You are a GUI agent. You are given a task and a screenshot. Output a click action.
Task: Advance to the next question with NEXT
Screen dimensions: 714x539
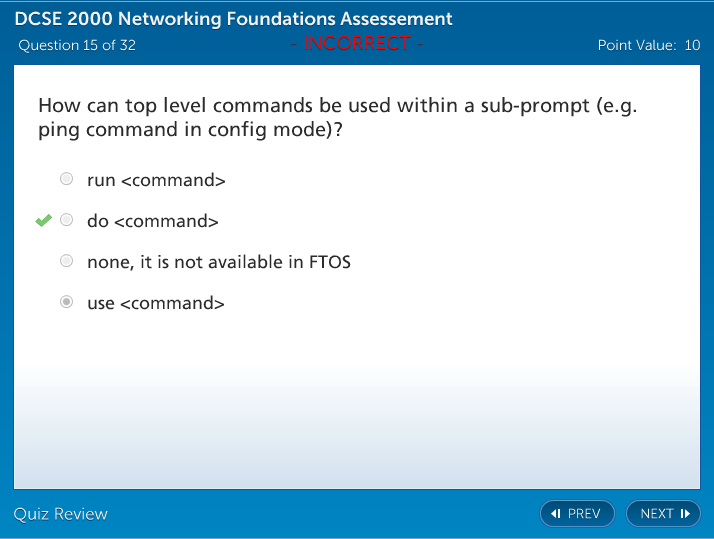click(x=663, y=514)
